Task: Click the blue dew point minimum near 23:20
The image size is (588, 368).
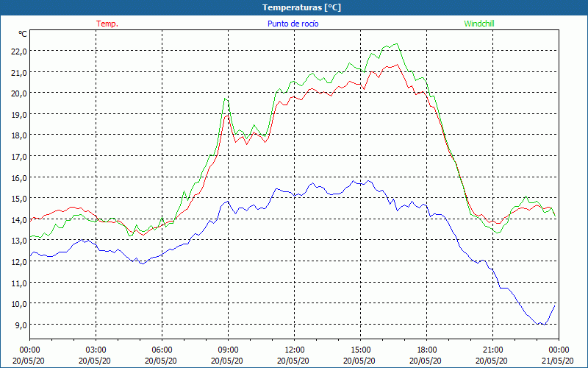Action: click(544, 325)
